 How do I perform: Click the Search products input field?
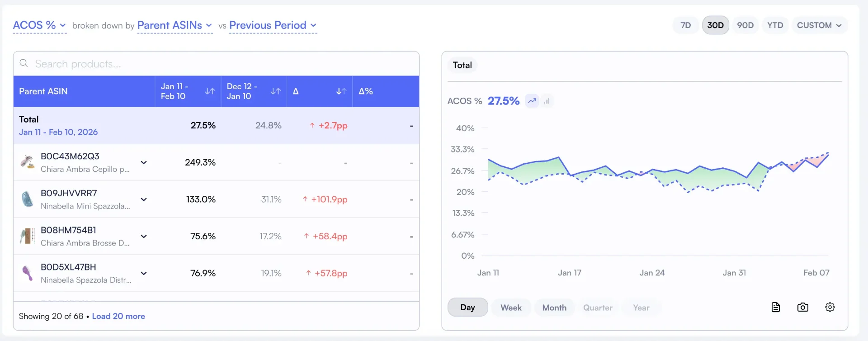click(x=216, y=64)
